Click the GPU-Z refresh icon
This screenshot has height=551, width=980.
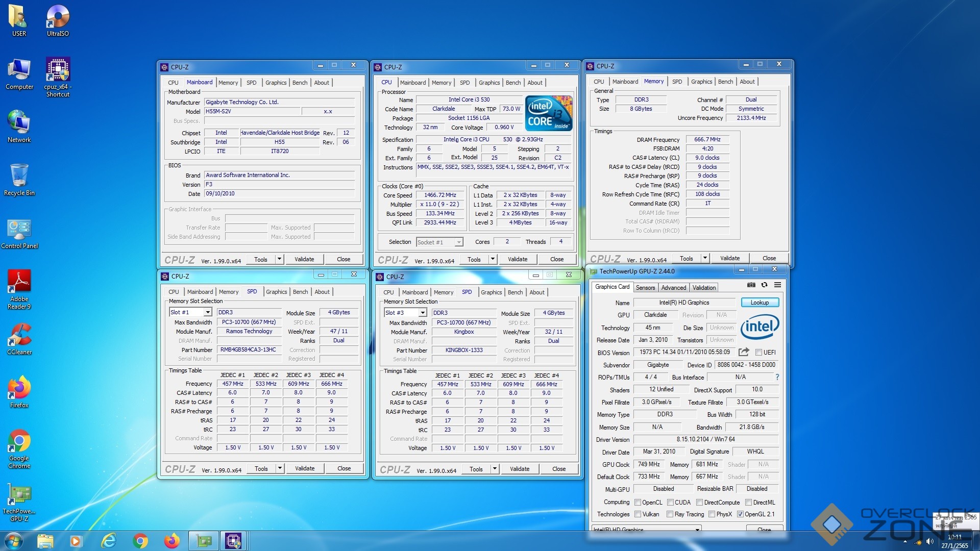(764, 285)
